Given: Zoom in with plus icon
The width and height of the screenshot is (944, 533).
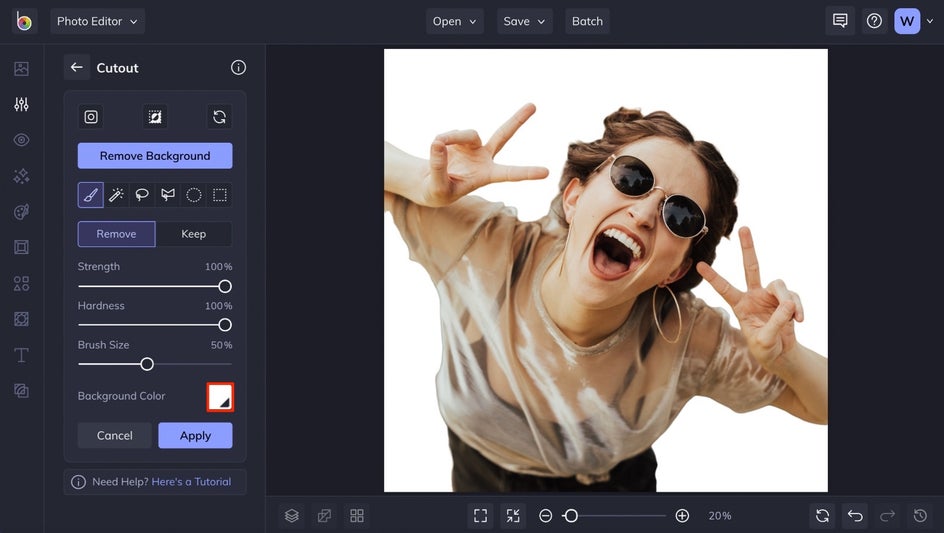Looking at the screenshot, I should pyautogui.click(x=682, y=516).
